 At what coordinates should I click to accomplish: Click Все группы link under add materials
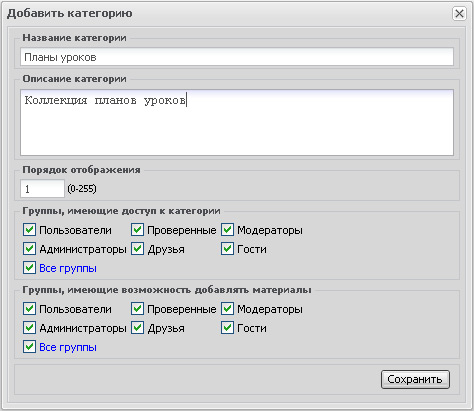coord(68,347)
